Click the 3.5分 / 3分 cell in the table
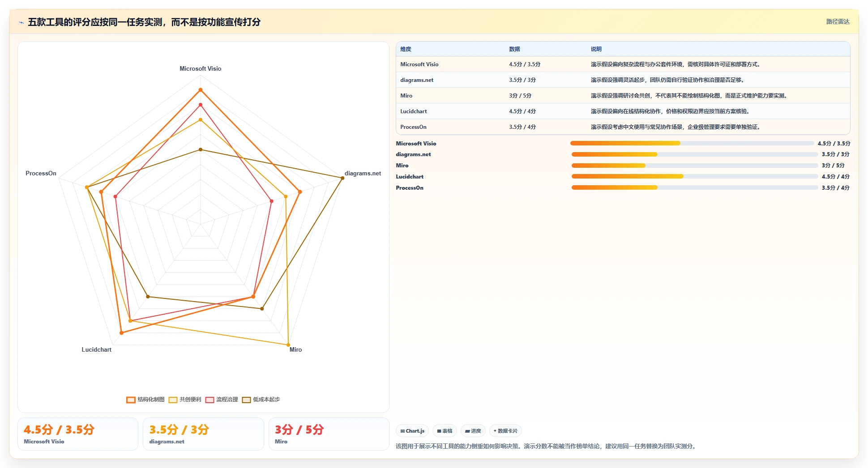The height and width of the screenshot is (468, 868). 522,80
